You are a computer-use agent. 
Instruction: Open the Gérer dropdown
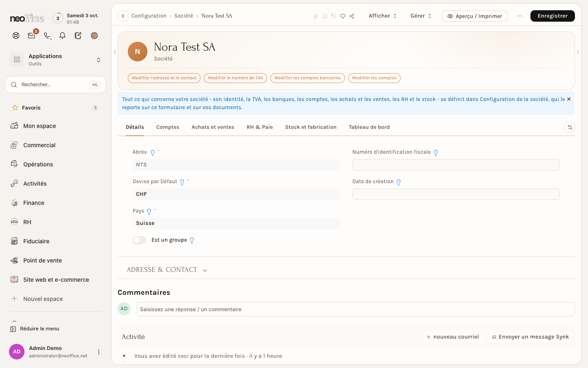coord(421,16)
